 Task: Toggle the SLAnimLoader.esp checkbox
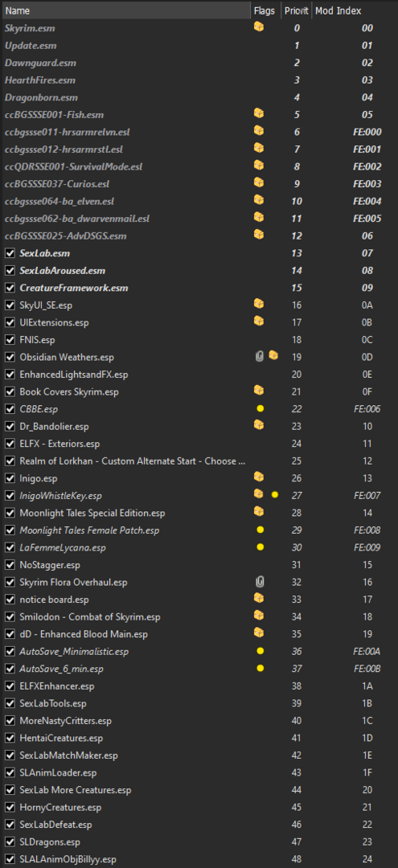click(10, 773)
